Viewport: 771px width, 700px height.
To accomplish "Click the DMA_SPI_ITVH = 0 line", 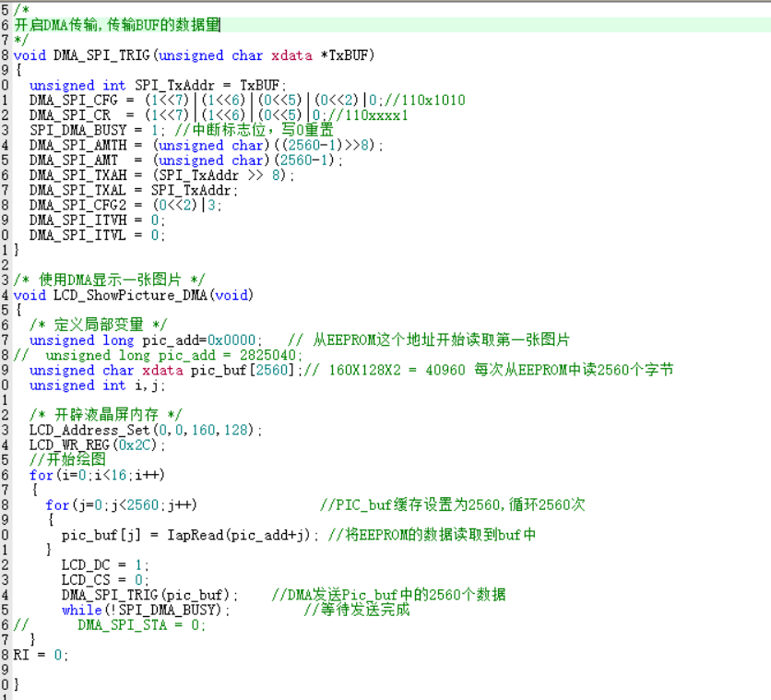I will [97, 220].
